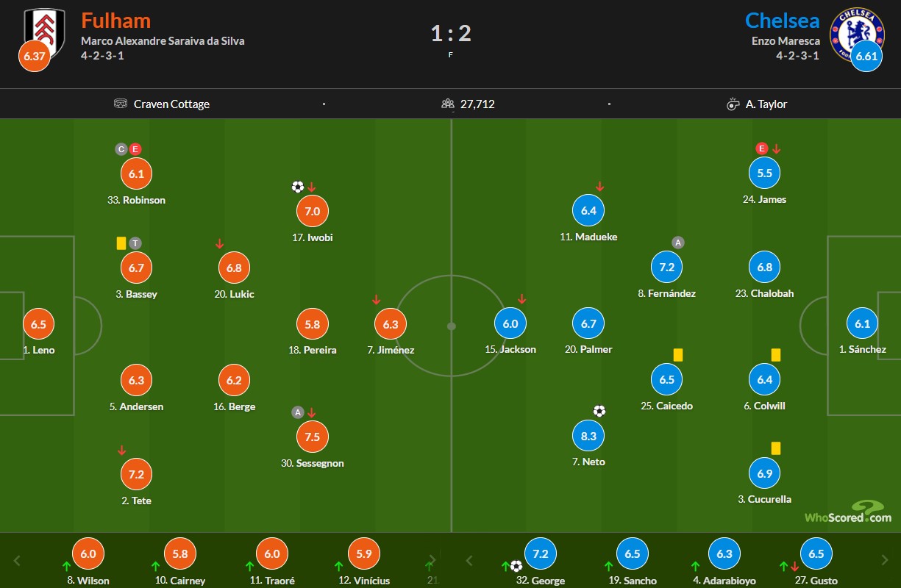Click the goal ball icon above Iwobi

(298, 187)
